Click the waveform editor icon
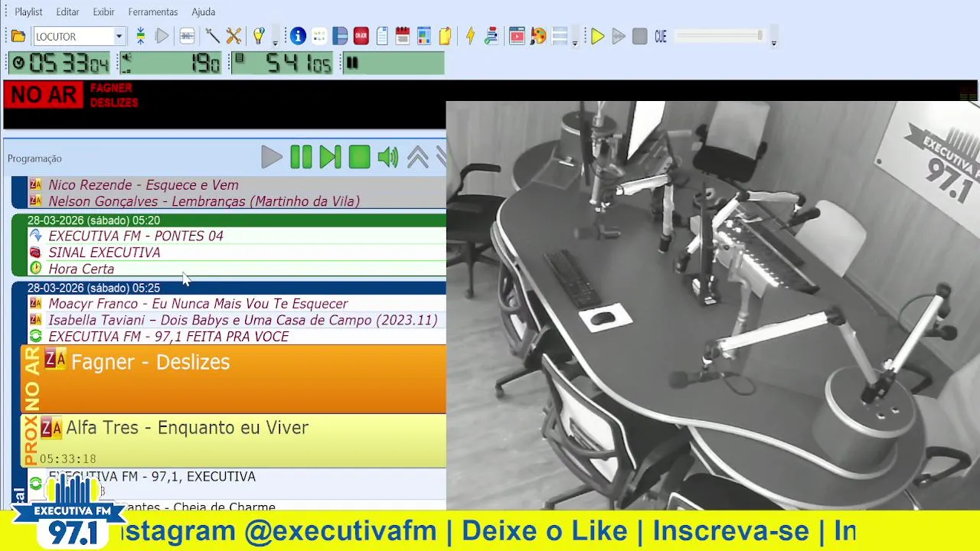The image size is (980, 551). 187,36
